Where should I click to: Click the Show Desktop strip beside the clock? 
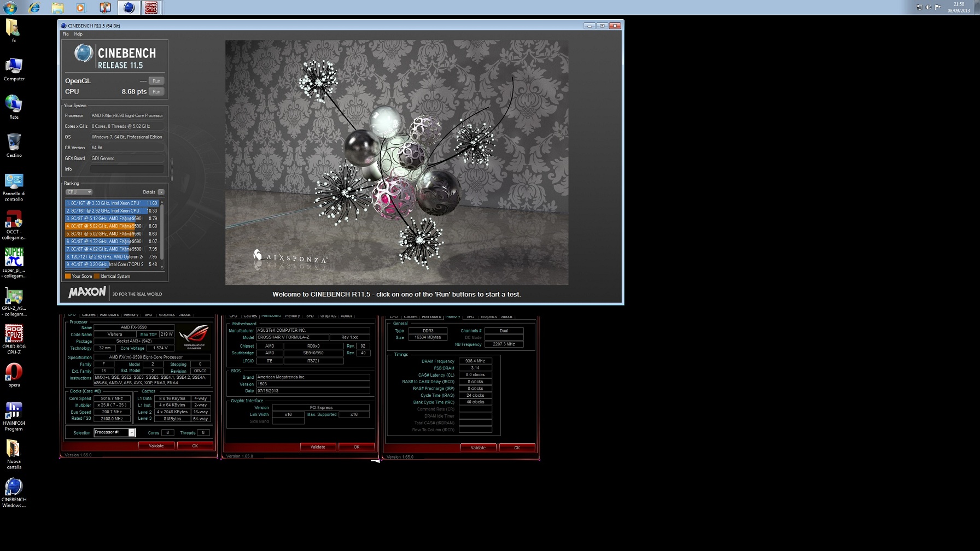click(977, 7)
